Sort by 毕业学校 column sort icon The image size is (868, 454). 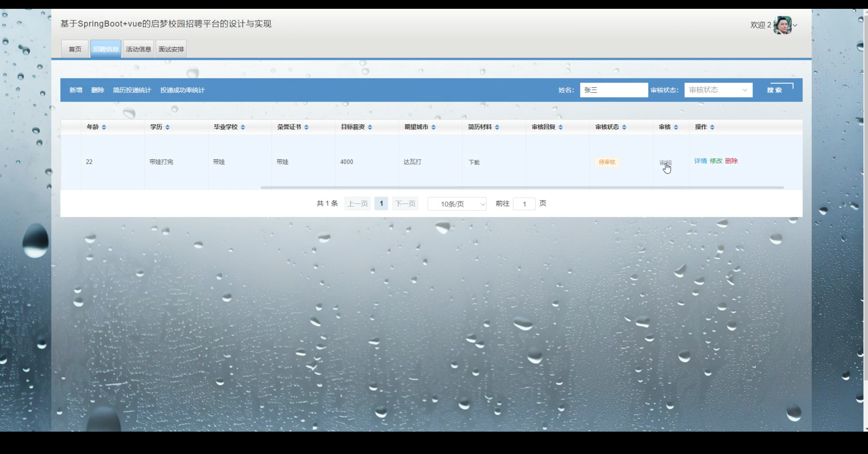click(x=243, y=127)
